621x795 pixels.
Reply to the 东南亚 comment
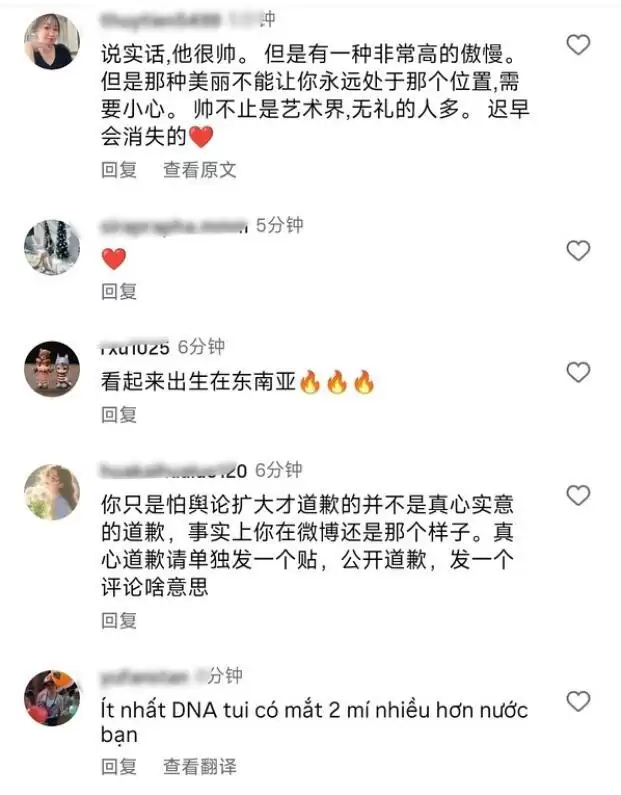pos(119,415)
